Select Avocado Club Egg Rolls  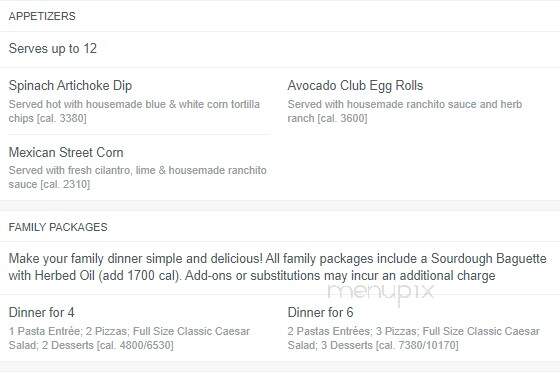[355, 85]
